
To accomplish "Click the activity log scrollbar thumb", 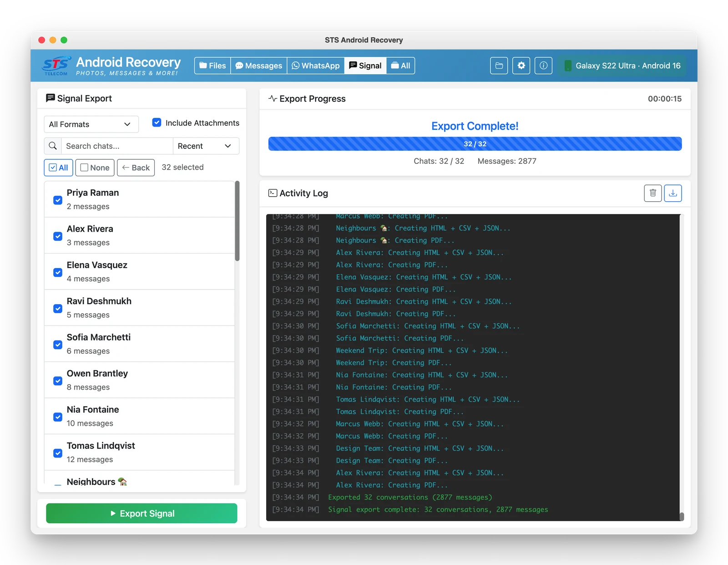I will coord(682,516).
